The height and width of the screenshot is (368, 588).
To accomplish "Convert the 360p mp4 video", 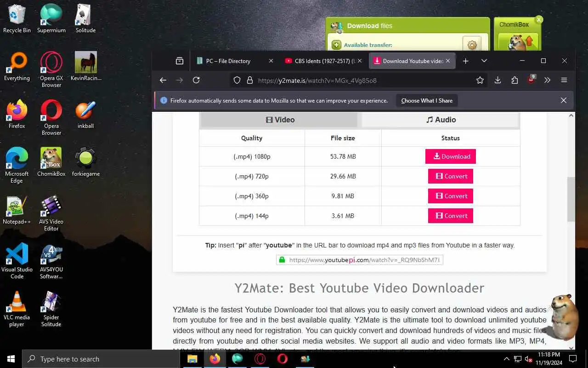I will [451, 196].
